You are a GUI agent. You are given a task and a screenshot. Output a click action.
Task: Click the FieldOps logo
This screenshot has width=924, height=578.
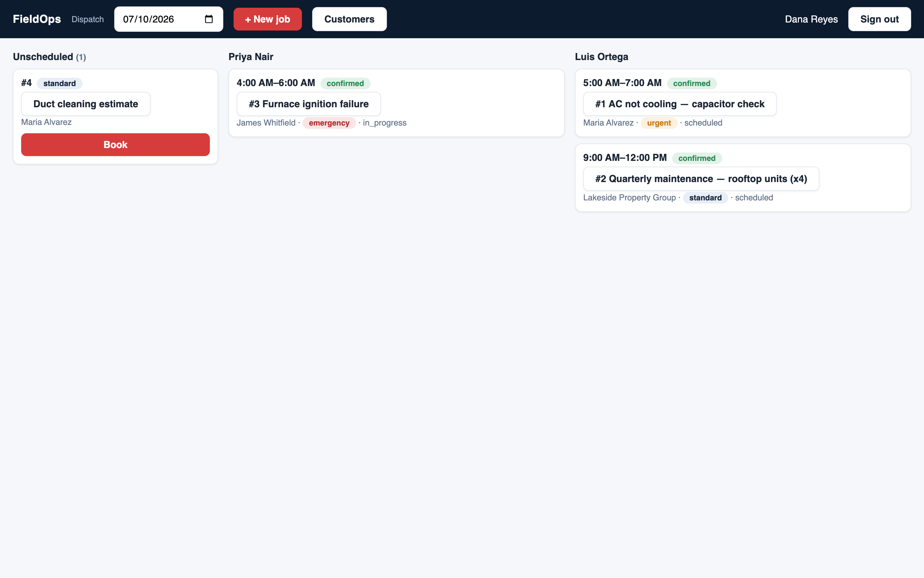click(37, 19)
